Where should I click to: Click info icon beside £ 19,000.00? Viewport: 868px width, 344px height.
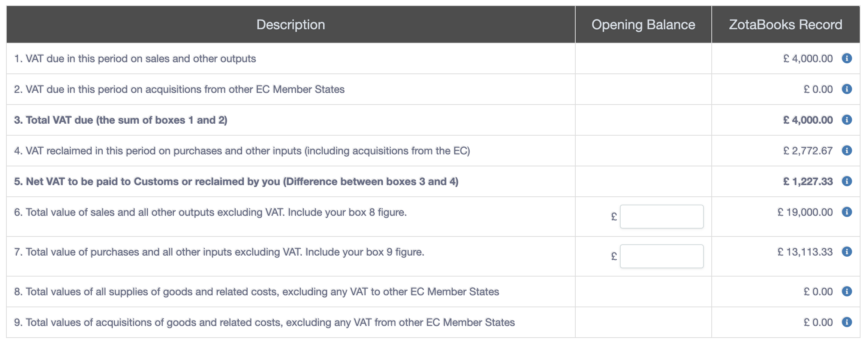click(x=847, y=212)
